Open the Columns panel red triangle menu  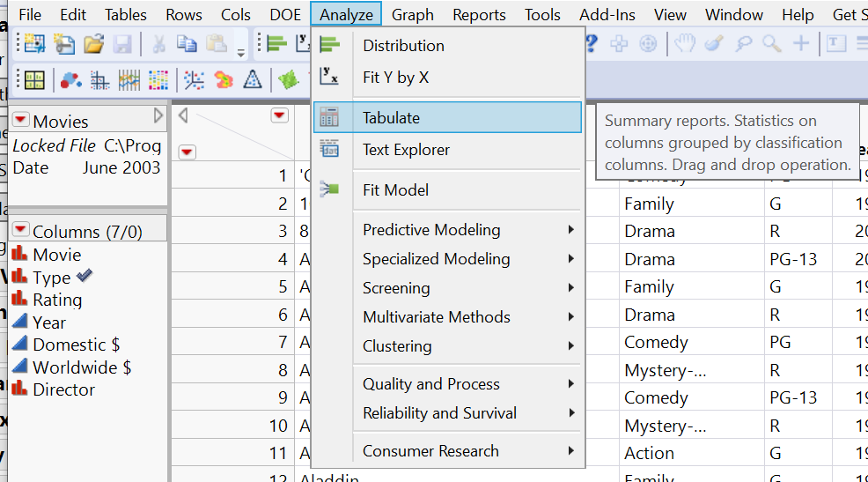click(21, 231)
